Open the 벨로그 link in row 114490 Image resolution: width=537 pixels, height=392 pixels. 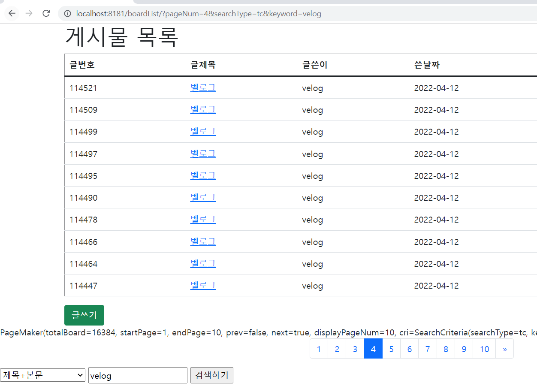click(203, 197)
